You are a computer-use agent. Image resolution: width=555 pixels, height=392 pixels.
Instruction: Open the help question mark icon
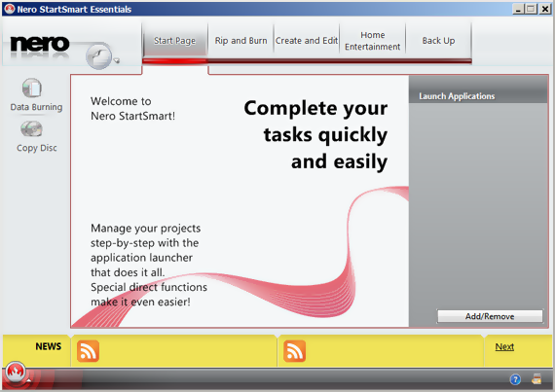click(x=515, y=379)
